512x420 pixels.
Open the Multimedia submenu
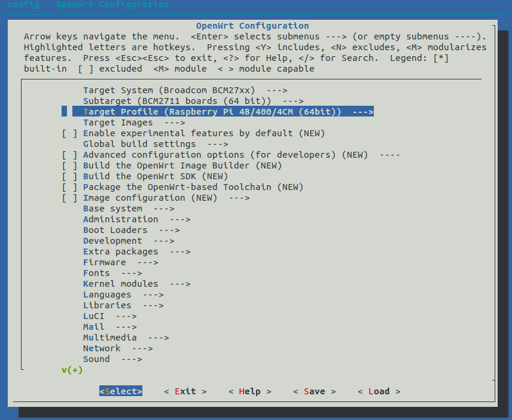pyautogui.click(x=126, y=338)
